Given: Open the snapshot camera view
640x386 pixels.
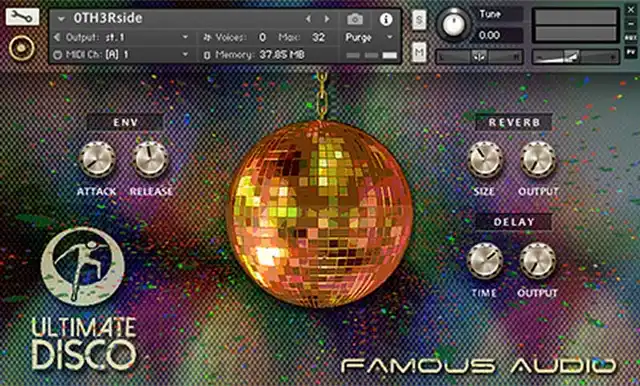Looking at the screenshot, I should point(355,19).
